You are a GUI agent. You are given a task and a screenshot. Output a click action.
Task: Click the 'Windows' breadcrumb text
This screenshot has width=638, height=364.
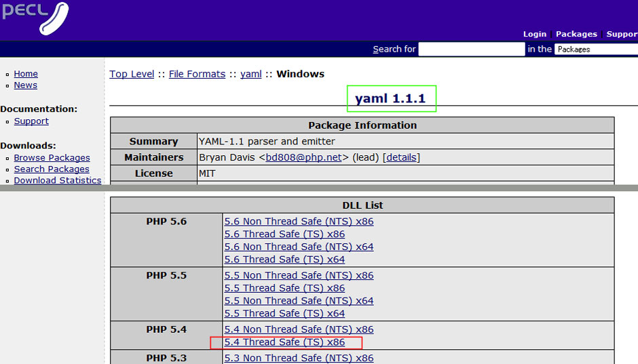pyautogui.click(x=300, y=74)
